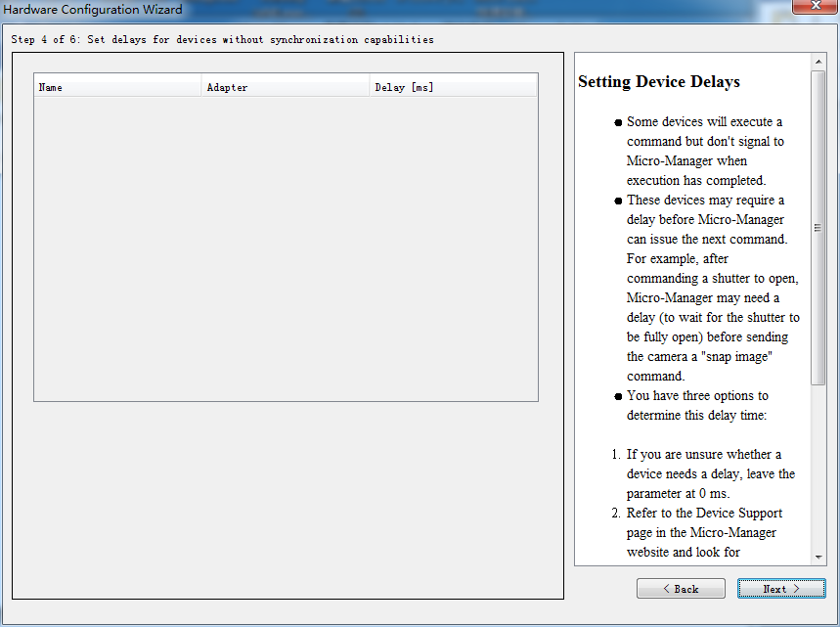Click the Next button
The height and width of the screenshot is (627, 840).
point(781,589)
